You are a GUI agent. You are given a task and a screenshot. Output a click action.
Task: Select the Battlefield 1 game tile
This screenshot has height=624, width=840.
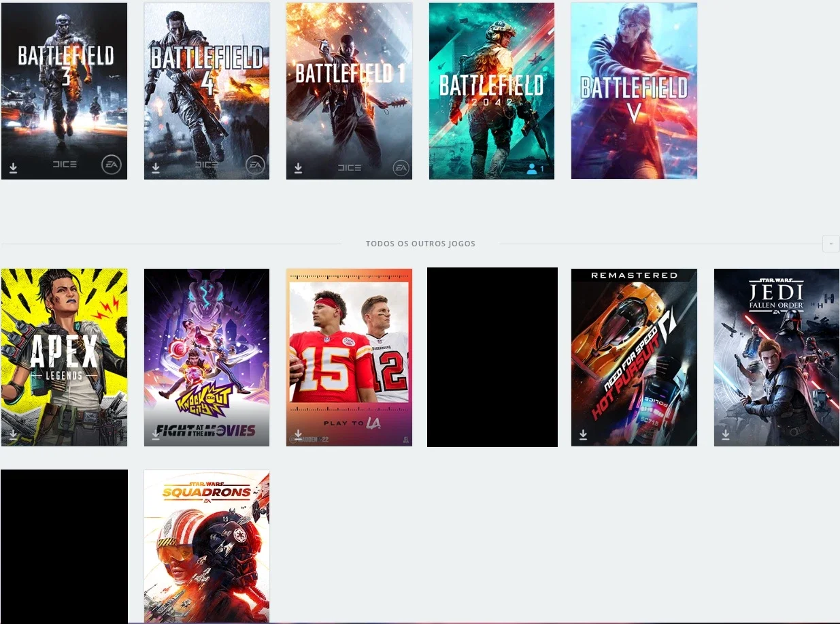(349, 91)
